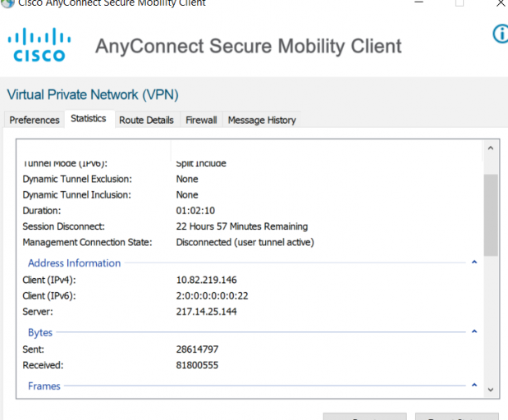Open the Preferences tab
Viewport: 508px width, 420px height.
pos(34,120)
